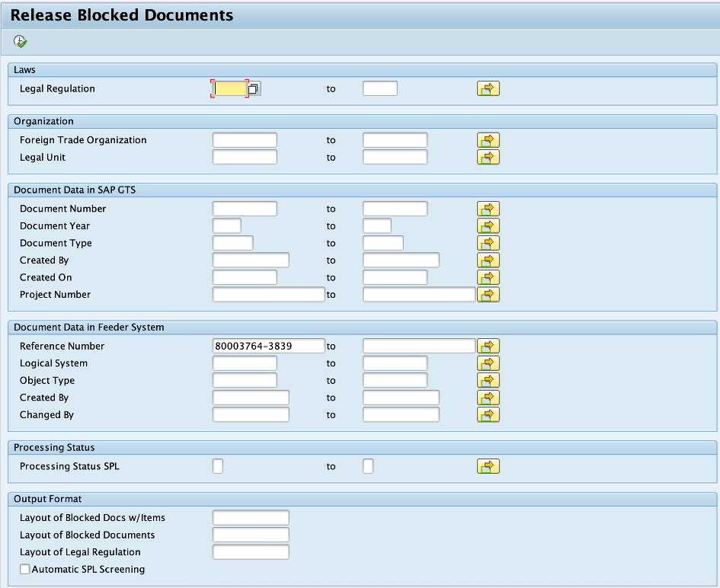Open multiple selection for Legal Regulation
Viewport: 720px width, 588px height.
[488, 88]
